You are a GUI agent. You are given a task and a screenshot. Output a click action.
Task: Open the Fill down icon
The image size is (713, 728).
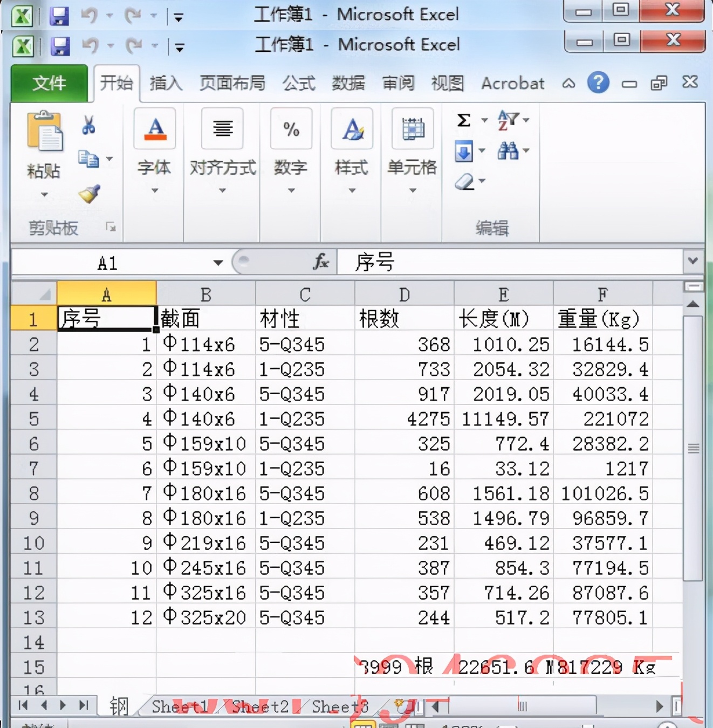tap(464, 151)
